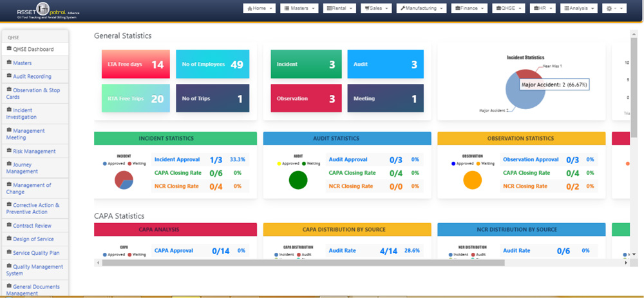Click the briefcase icon beside Audit Recording

(x=9, y=76)
